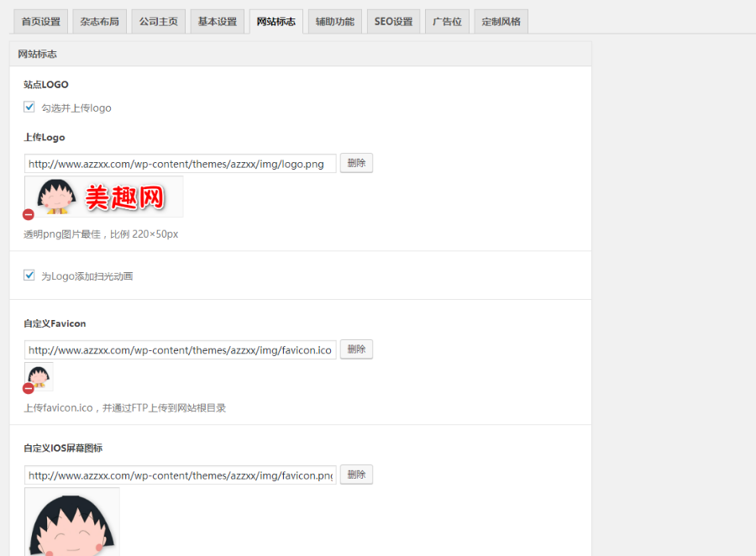This screenshot has width=756, height=556.
Task: Click the logo.png URL input field
Action: (179, 163)
